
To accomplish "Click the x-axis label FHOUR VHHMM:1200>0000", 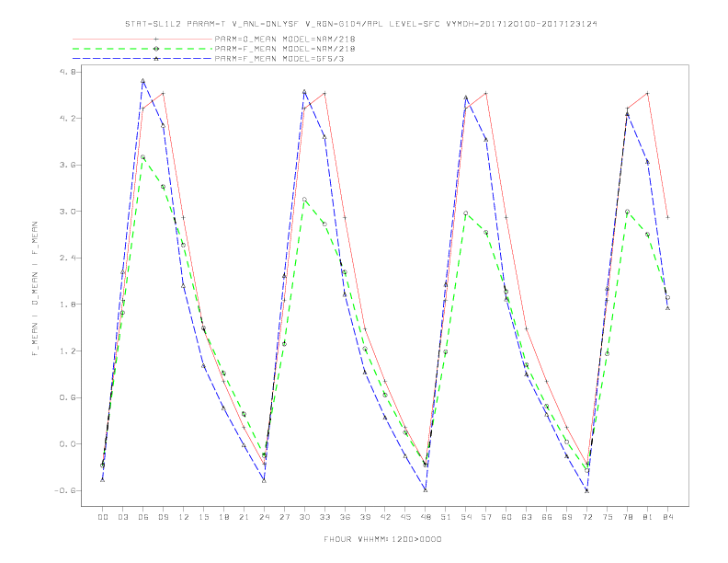I will pyautogui.click(x=382, y=539).
